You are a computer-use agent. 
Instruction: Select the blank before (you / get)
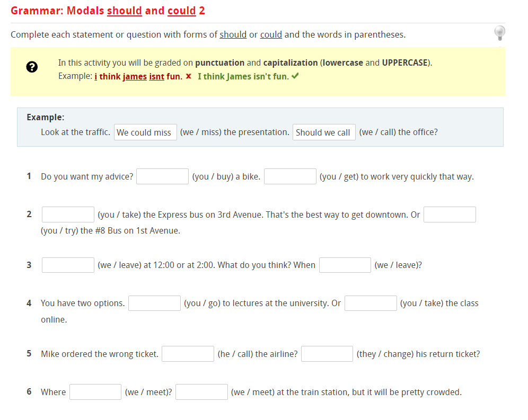point(290,176)
